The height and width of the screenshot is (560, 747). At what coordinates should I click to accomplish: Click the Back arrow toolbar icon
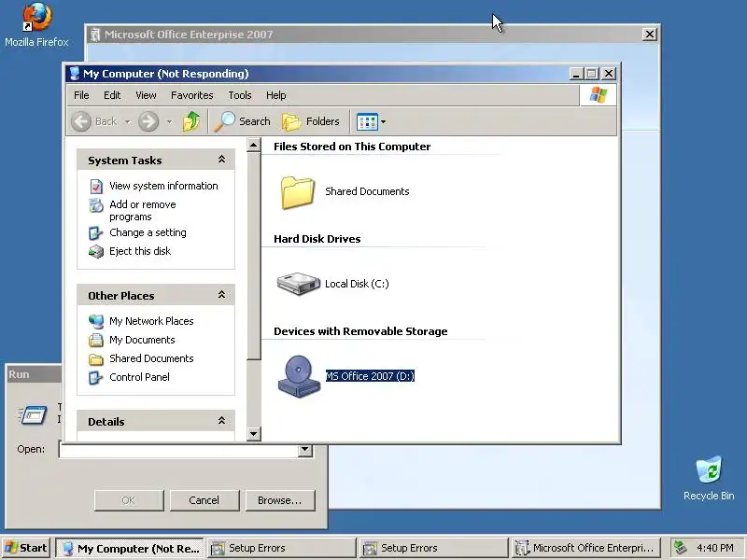(81, 121)
